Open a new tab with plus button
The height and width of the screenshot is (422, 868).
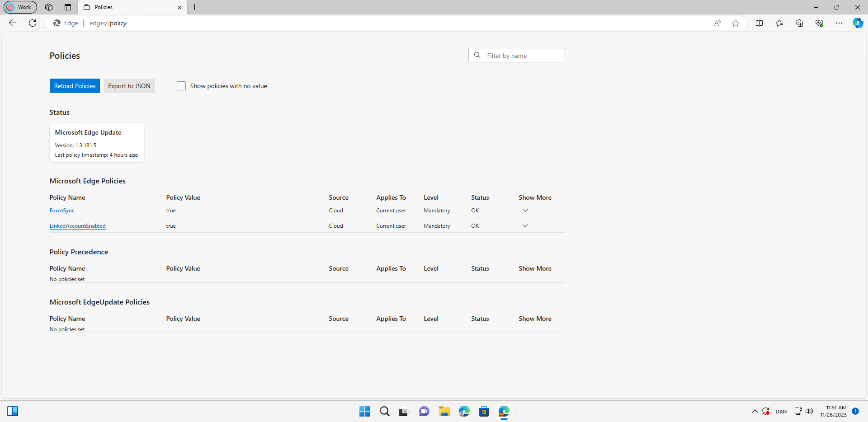tap(195, 7)
